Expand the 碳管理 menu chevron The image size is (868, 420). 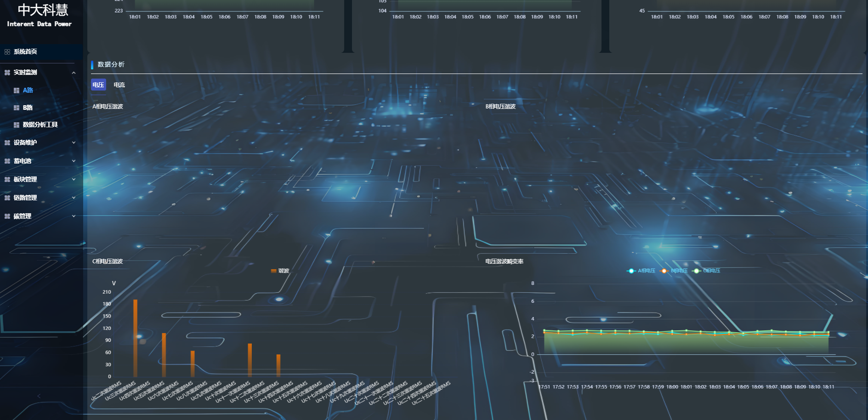click(74, 216)
